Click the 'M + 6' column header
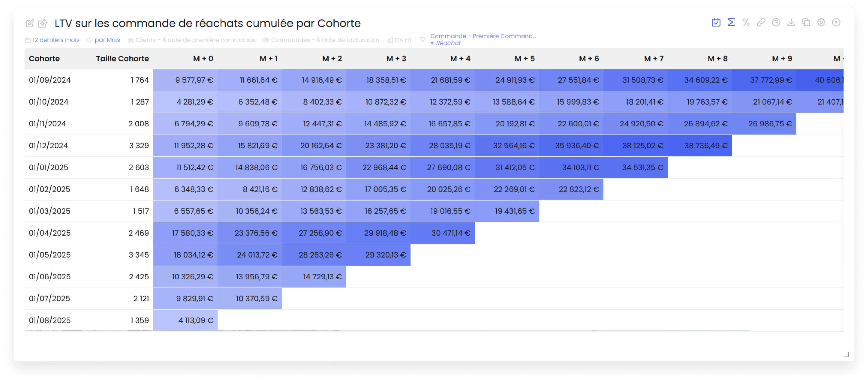This screenshot has height=382, width=868. tap(589, 59)
